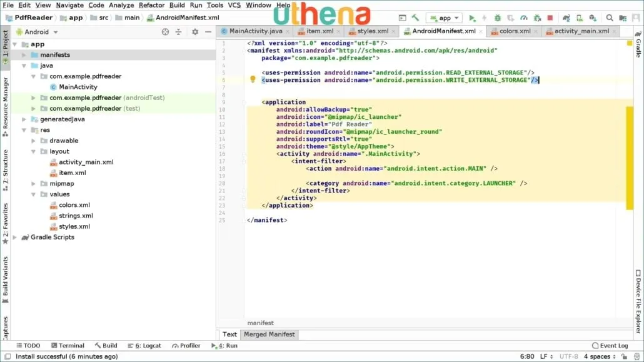Screen dimensions: 644x362
Task: Click the src breadcrumb in navigation bar
Action: [x=99, y=18]
